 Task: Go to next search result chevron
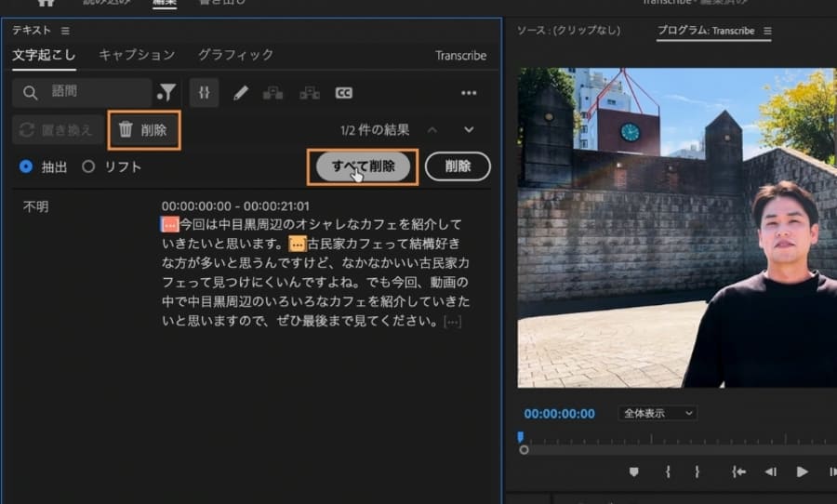click(469, 130)
